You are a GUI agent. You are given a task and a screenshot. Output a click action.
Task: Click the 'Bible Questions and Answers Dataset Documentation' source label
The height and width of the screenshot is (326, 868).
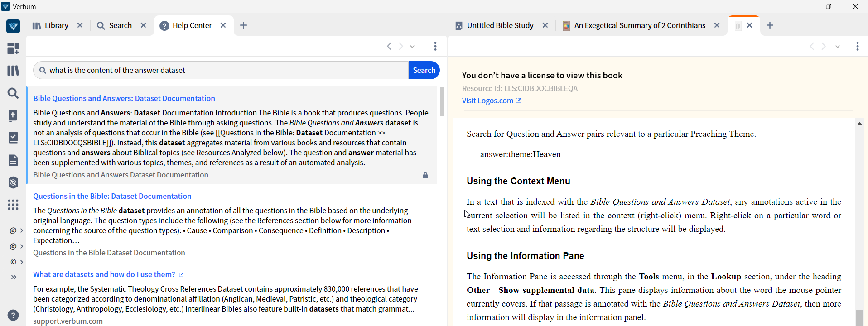121,175
